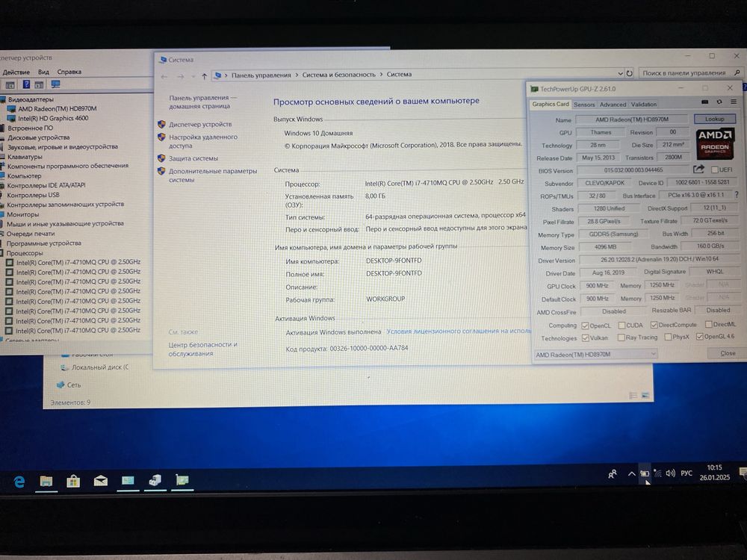
Task: Refresh the Control Panel address bar
Action: (629, 73)
